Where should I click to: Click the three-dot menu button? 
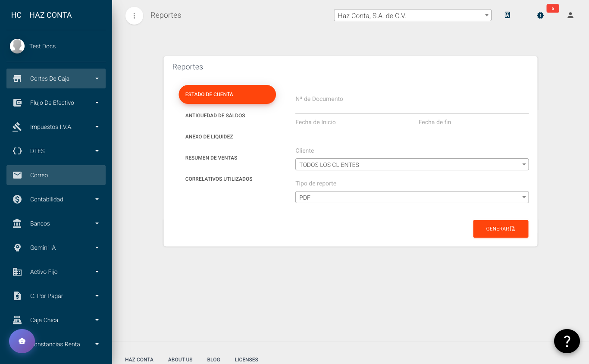point(134,16)
